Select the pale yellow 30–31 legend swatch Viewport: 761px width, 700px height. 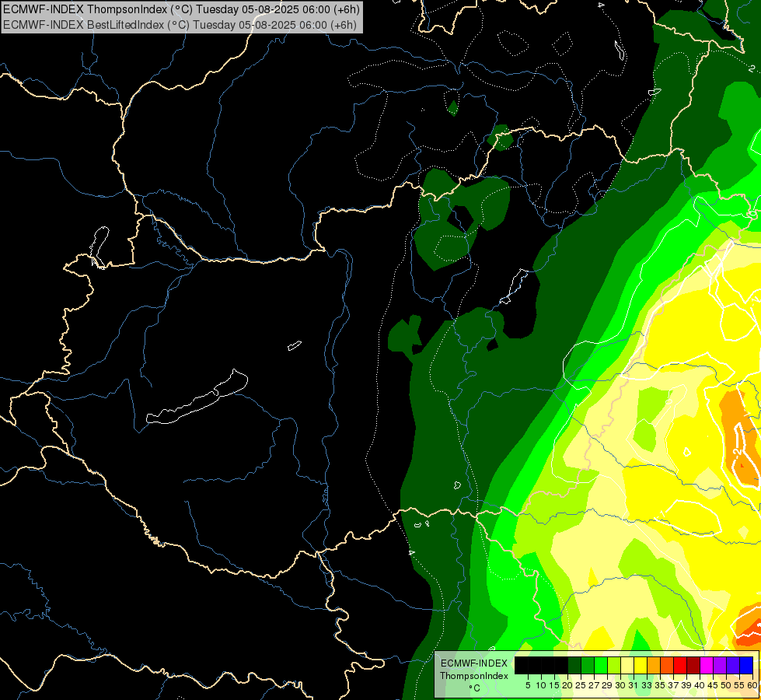coord(627,665)
